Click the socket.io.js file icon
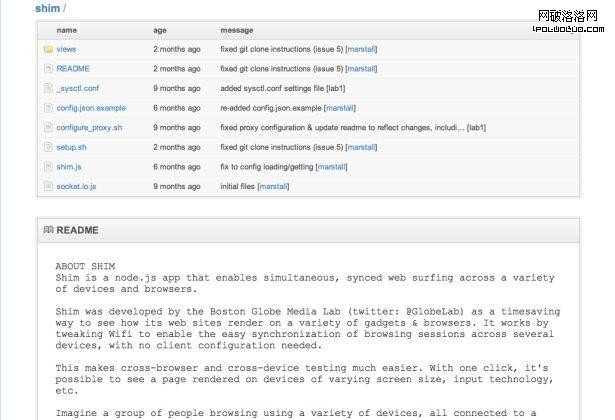This screenshot has width=615, height=420. click(47, 186)
